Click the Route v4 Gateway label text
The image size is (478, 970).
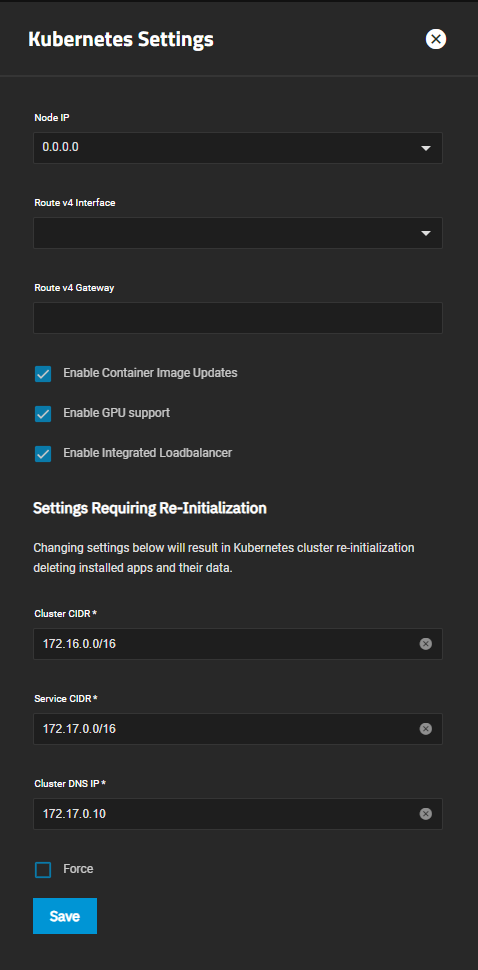[x=74, y=288]
